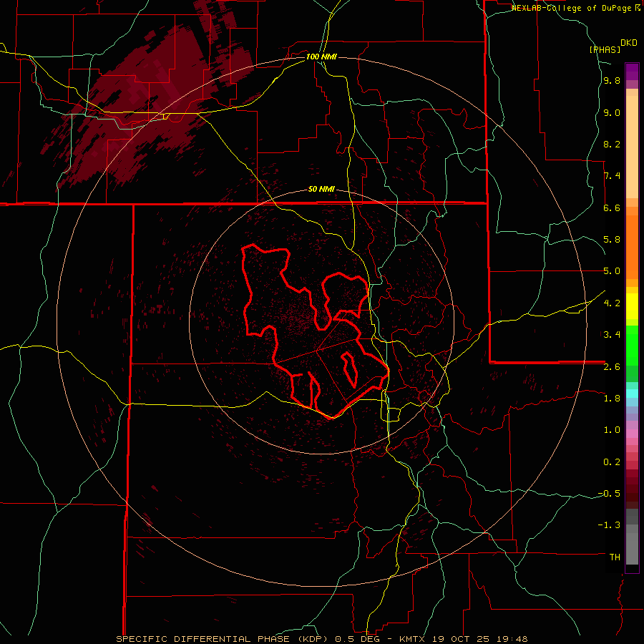Click the [PHAS] label above color bar
Screen dimensions: 644x644
[x=605, y=49]
